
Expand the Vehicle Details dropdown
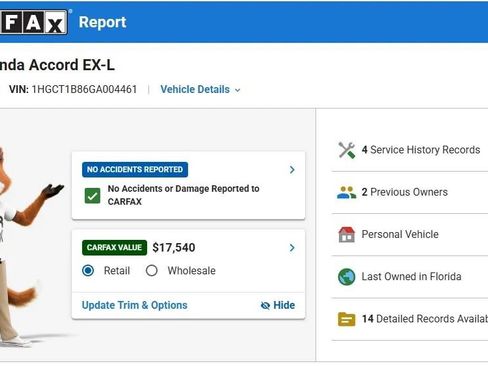click(200, 89)
